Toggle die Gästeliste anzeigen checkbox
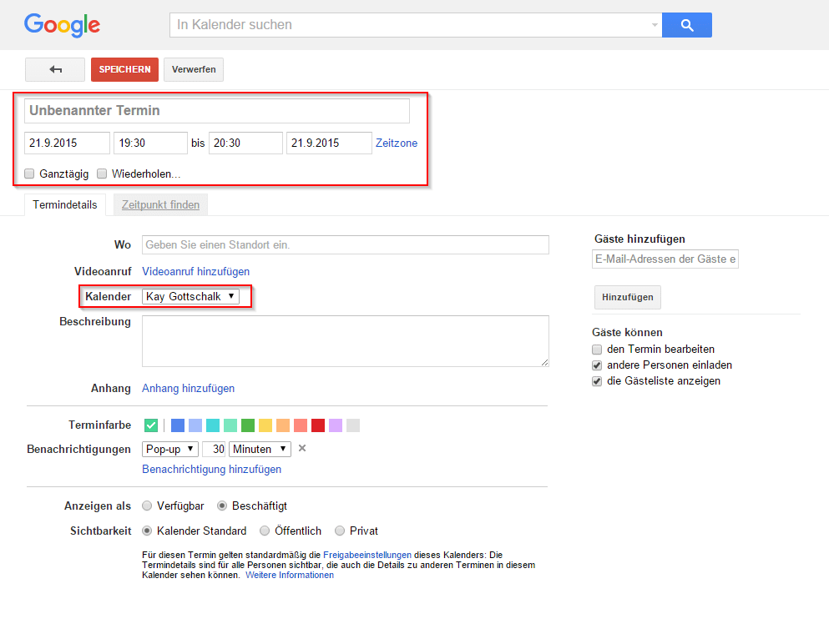The width and height of the screenshot is (829, 644). pyautogui.click(x=597, y=381)
